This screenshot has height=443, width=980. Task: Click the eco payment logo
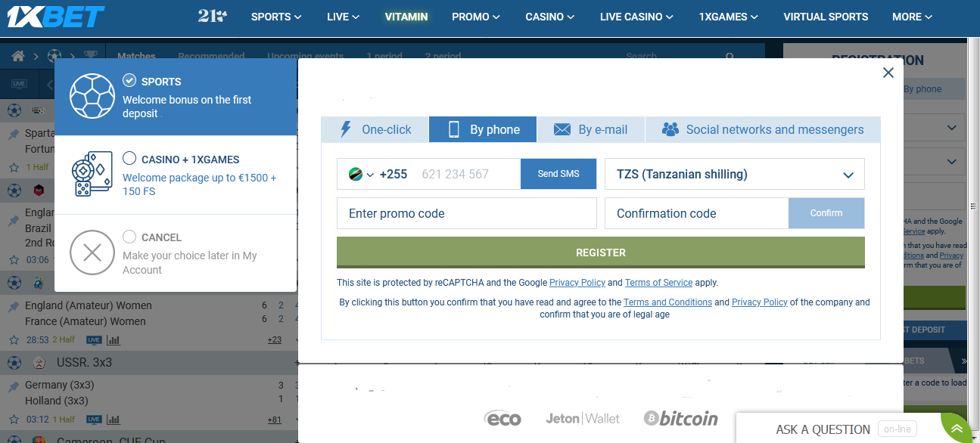pyautogui.click(x=503, y=418)
